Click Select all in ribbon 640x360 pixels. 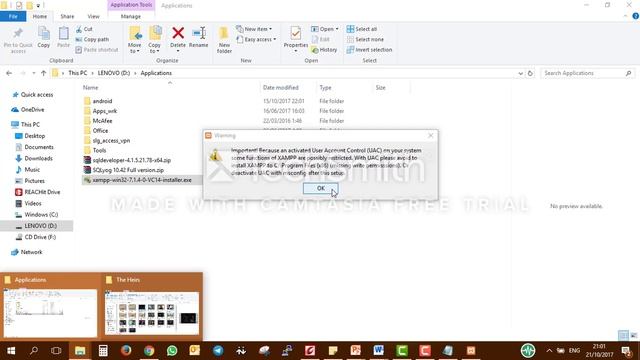click(x=362, y=29)
